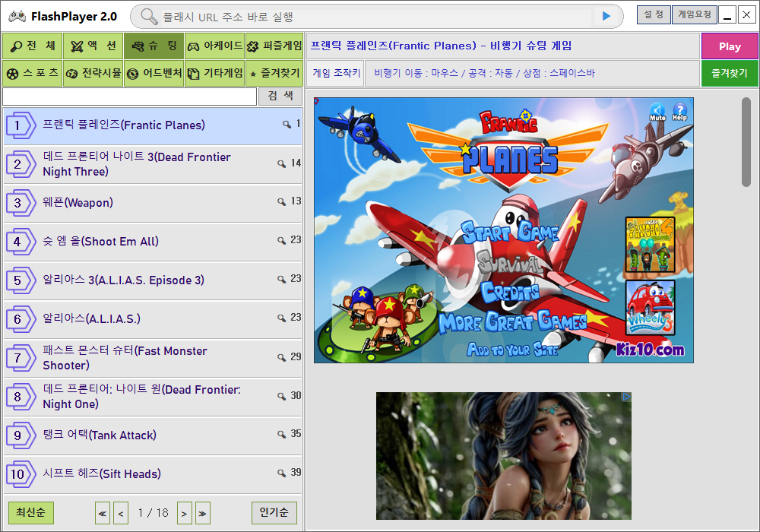760x532 pixels.
Task: Click the pink Play button
Action: click(x=730, y=46)
